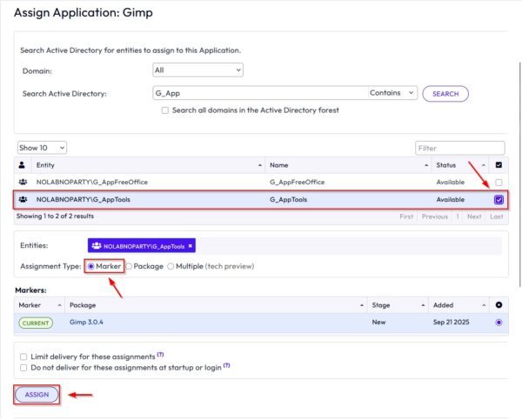Viewport: 522px width, 420px height.
Task: Click the ASSIGN button
Action: tap(37, 395)
